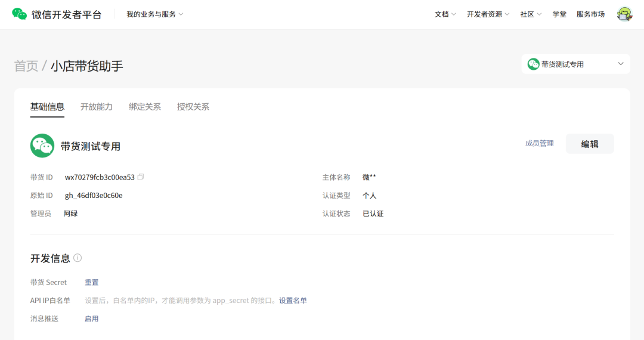Open 服务市场 in top navigation
Screen dimensions: 644x340
point(590,14)
